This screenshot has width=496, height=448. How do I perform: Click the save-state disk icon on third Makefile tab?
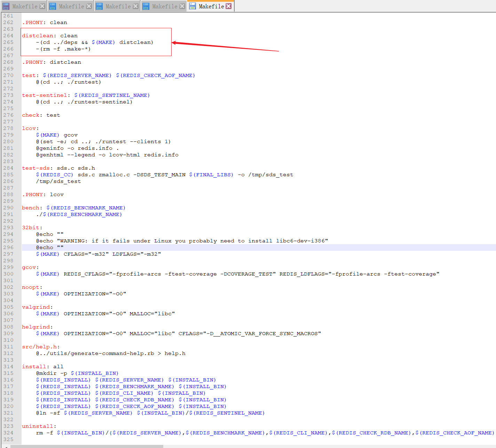point(99,6)
